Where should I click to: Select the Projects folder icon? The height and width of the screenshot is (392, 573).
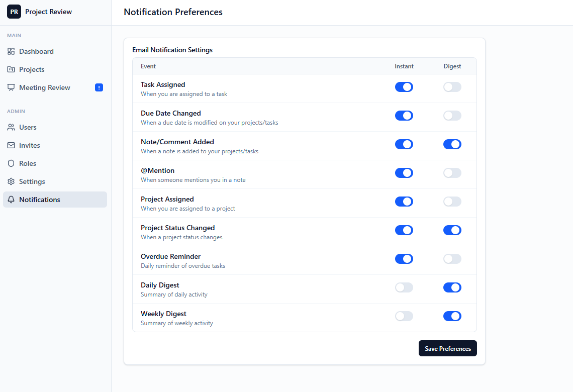tap(11, 69)
